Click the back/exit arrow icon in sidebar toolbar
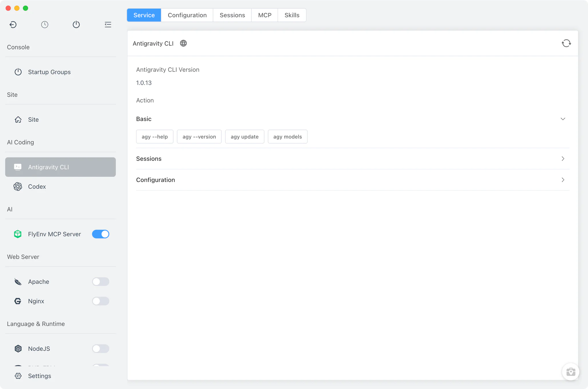This screenshot has width=588, height=389. 13,25
